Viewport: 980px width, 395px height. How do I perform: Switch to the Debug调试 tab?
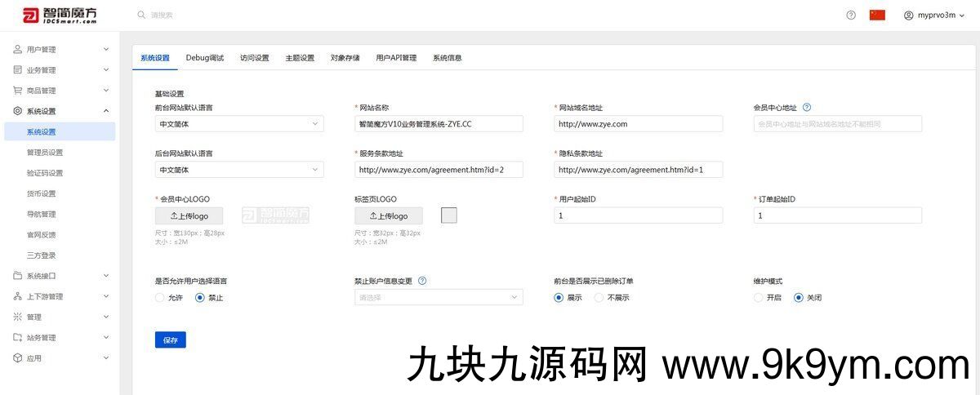(204, 58)
